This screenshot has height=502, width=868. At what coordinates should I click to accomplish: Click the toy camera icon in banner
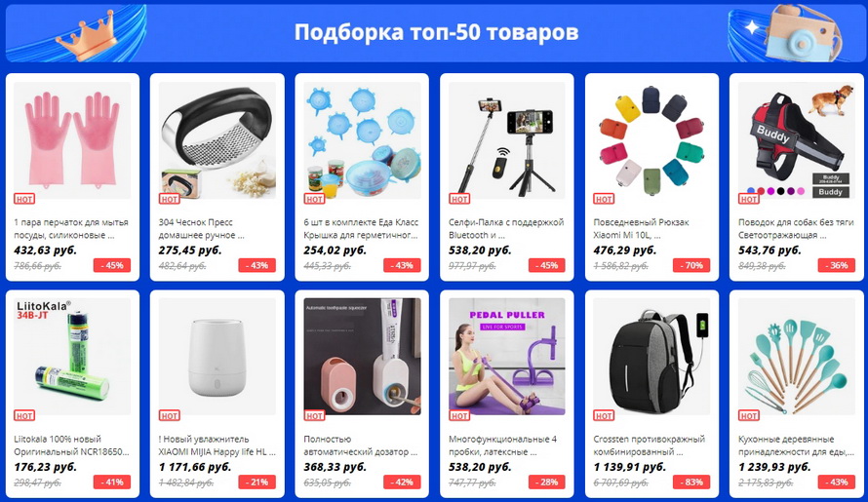click(801, 33)
